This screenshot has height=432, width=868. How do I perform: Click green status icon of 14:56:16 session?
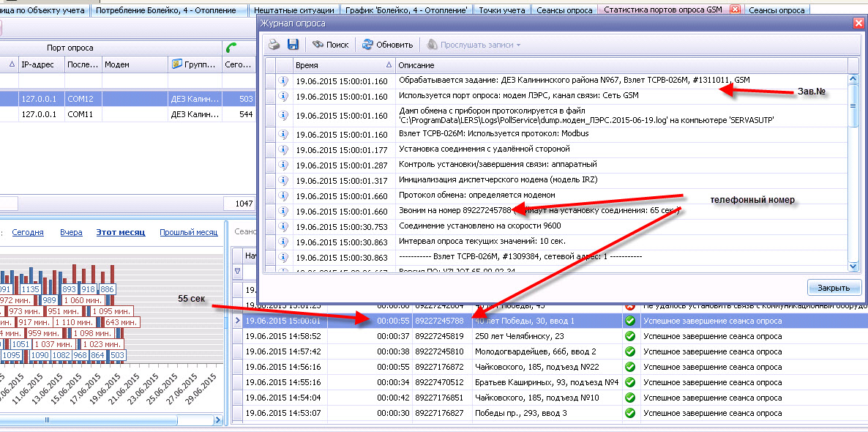pos(629,367)
